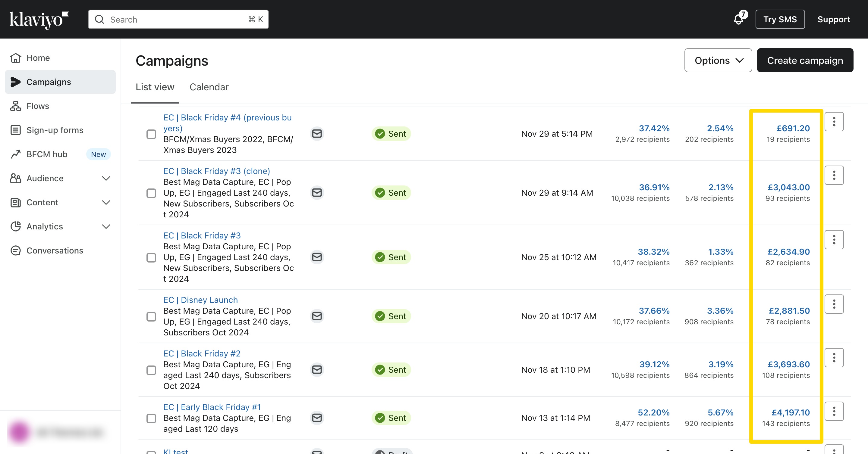Image resolution: width=868 pixels, height=454 pixels.
Task: Click the £3,693.60 revenue value
Action: (788, 364)
